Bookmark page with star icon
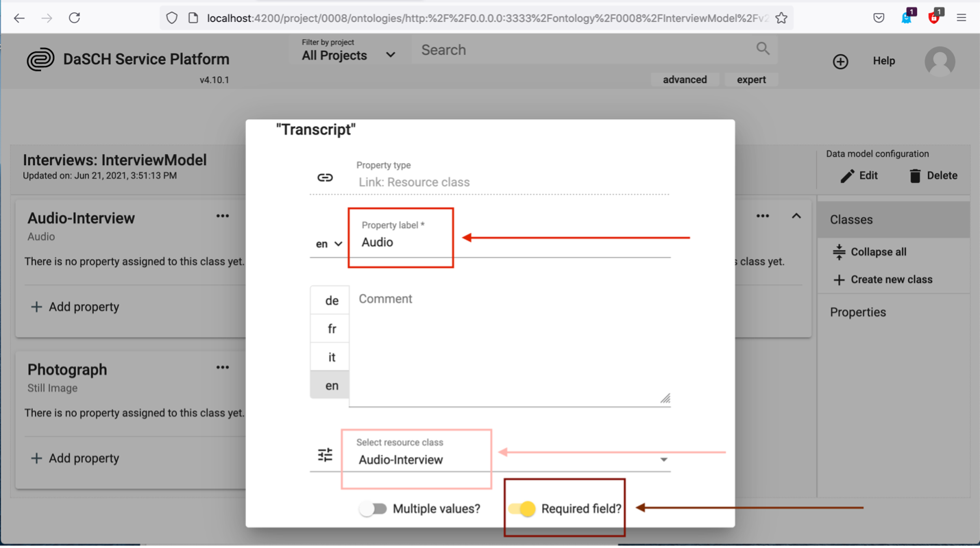 pos(781,18)
